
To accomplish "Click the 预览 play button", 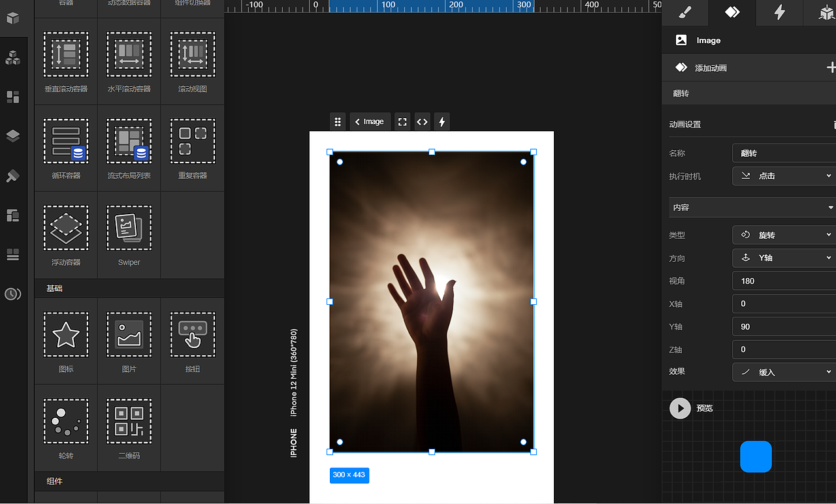I will (x=680, y=408).
